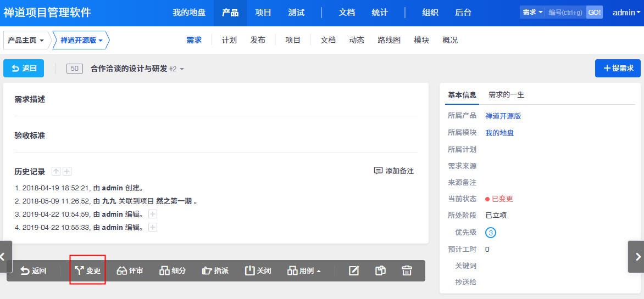644x299 pixels.
Task: Click 添加备注 to add a comment
Action: pyautogui.click(x=393, y=171)
